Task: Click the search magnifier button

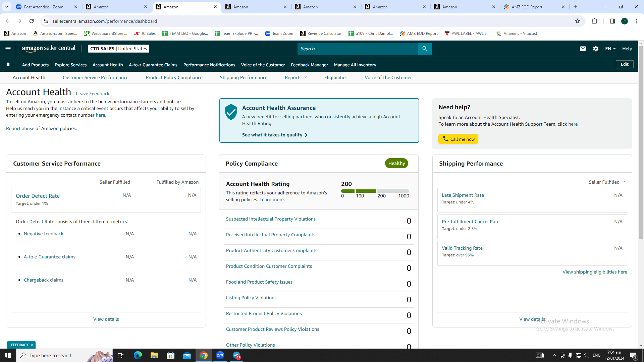Action: 425,49
